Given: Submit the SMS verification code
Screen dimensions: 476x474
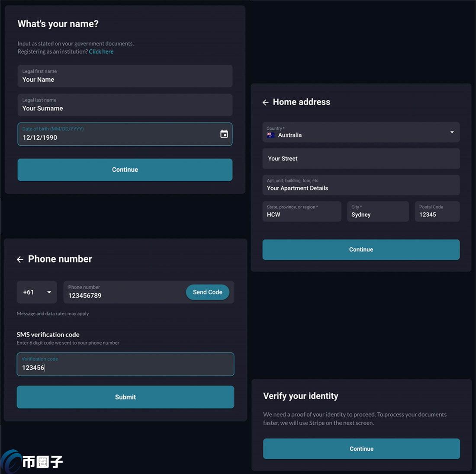Looking at the screenshot, I should tap(125, 397).
